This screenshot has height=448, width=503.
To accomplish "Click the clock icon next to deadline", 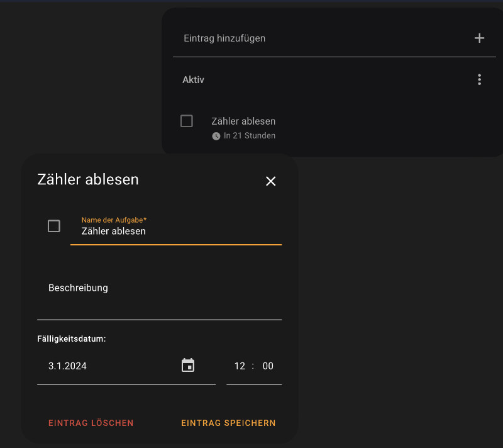I will 216,135.
